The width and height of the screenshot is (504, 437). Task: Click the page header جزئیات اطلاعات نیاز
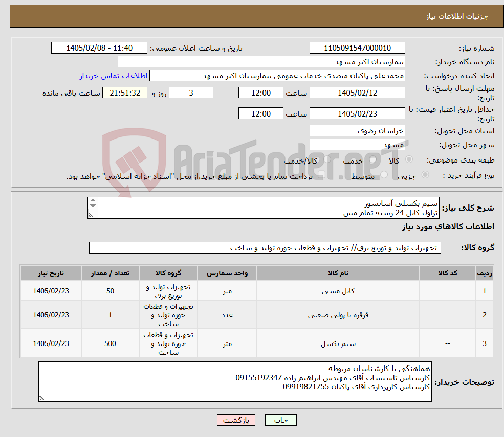click(x=456, y=16)
